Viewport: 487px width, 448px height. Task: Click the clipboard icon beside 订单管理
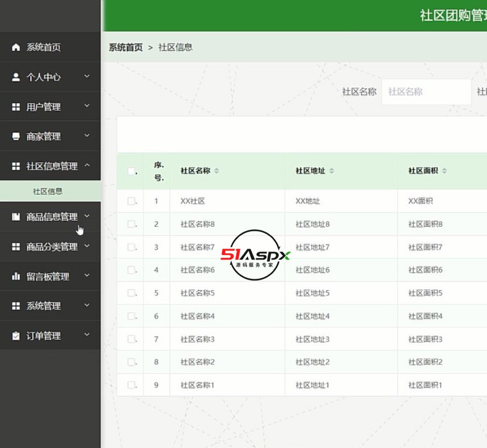[16, 336]
